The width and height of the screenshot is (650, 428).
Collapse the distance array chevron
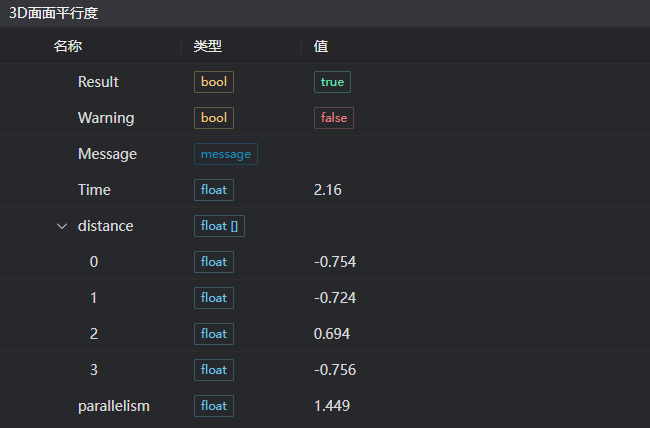[x=62, y=226]
